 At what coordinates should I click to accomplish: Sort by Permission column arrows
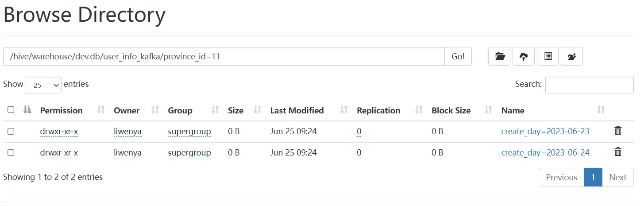coord(101,110)
